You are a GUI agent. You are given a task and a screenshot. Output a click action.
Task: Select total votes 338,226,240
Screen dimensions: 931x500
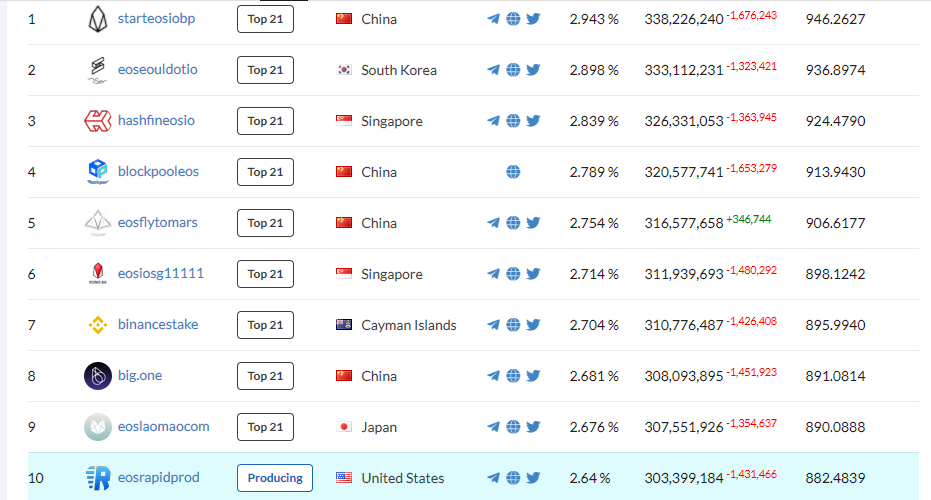coord(684,20)
